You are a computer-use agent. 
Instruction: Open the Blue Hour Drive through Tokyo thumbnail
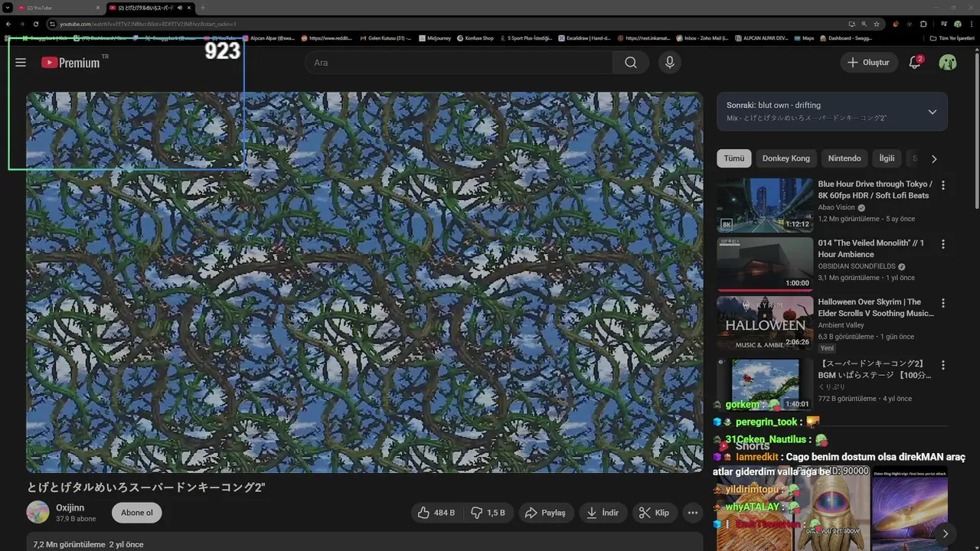coord(765,205)
